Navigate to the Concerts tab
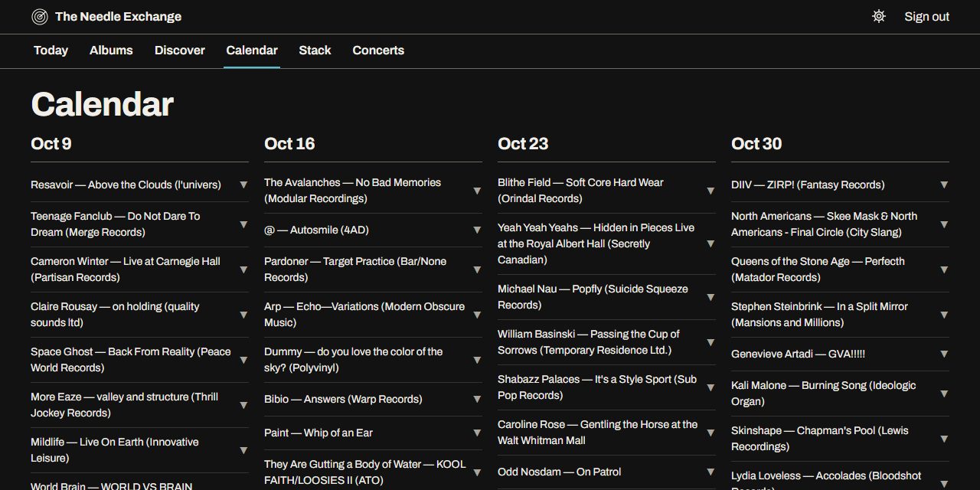This screenshot has width=980, height=490. pos(378,51)
